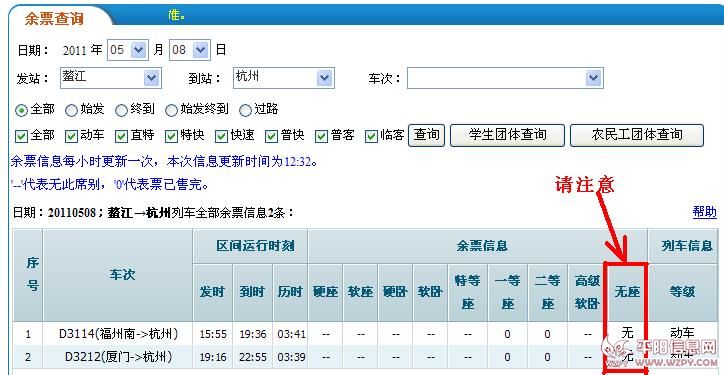This screenshot has width=724, height=375.
Task: Select the 始发终到 radio button
Action: [x=171, y=110]
